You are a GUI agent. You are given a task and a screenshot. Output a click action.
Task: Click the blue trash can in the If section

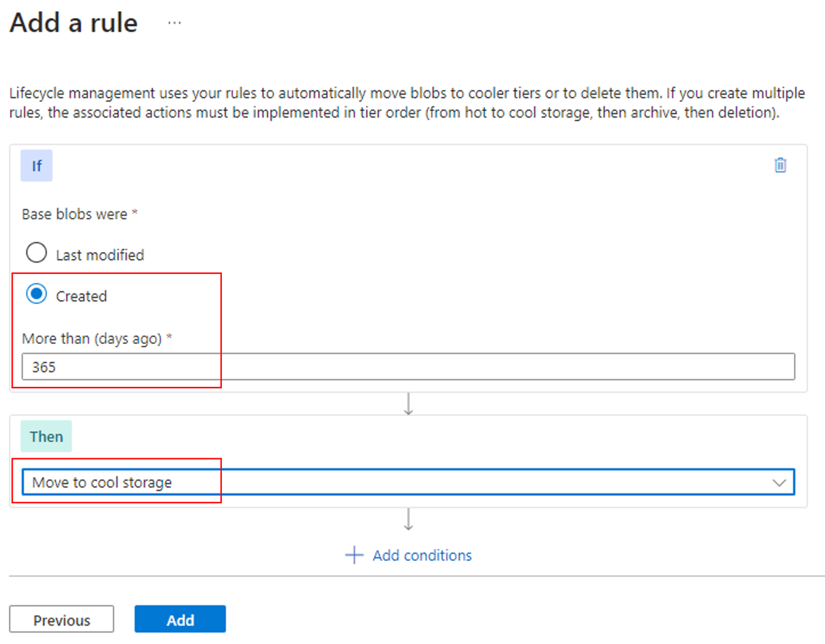pyautogui.click(x=780, y=165)
